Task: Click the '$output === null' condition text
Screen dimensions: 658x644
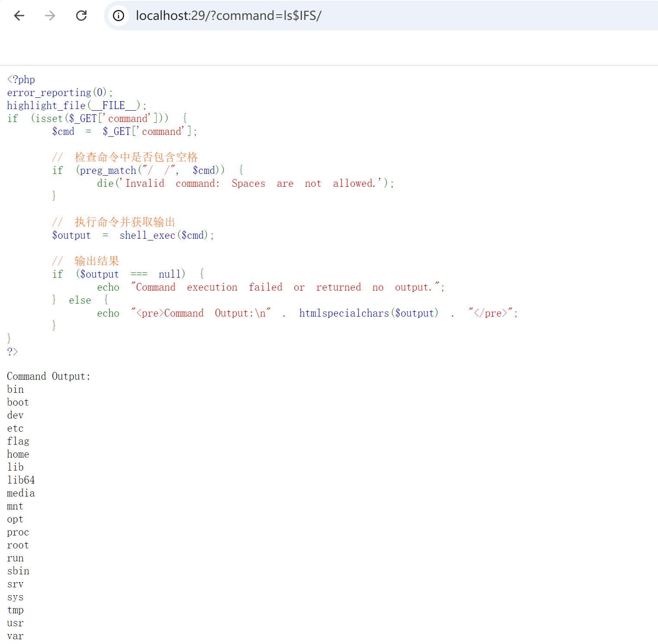Action: coord(130,274)
